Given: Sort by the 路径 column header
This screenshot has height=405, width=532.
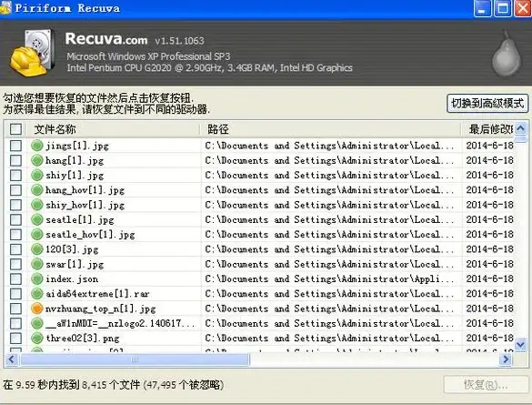Looking at the screenshot, I should tap(331, 129).
